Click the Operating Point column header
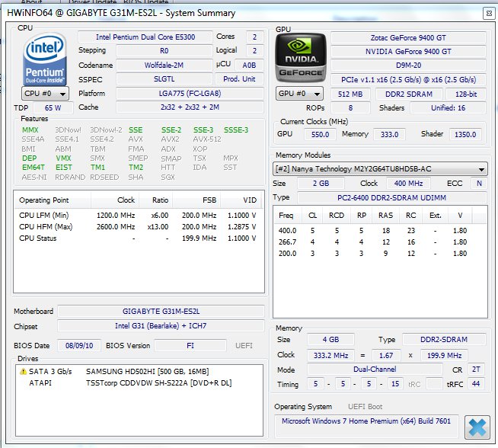Viewport: 498px width, 448px height. coord(53,200)
